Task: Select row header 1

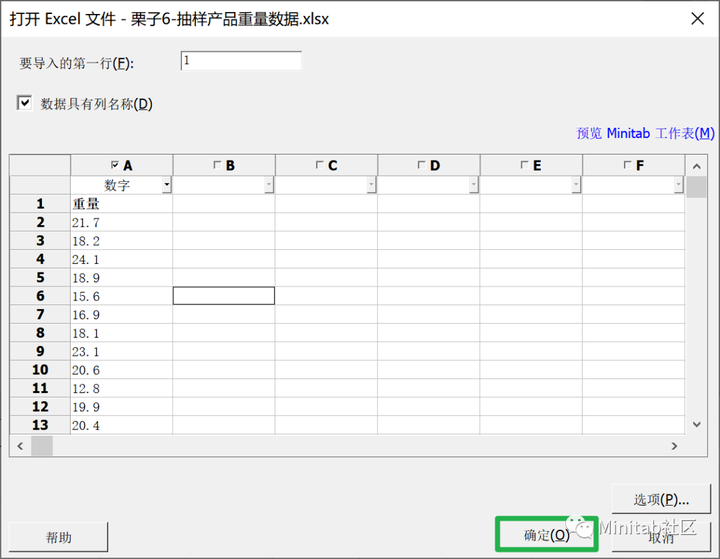Action: click(x=40, y=203)
